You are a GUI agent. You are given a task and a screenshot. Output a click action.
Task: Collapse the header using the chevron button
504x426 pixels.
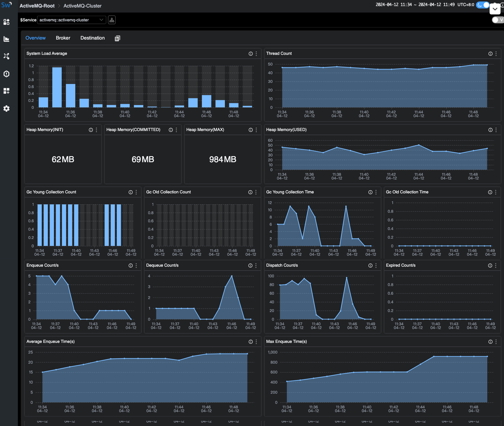(x=495, y=9)
